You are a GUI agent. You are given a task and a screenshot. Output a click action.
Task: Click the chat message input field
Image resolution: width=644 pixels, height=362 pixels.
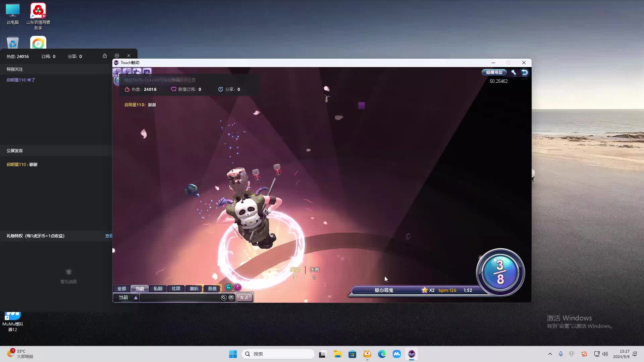180,298
